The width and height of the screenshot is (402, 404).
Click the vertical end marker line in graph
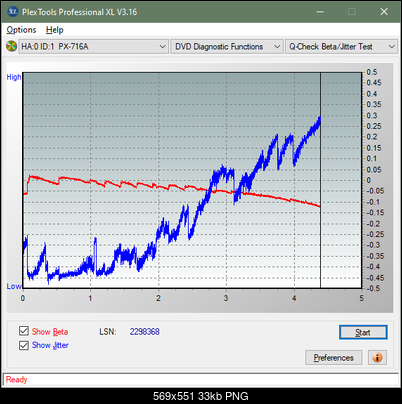320,180
